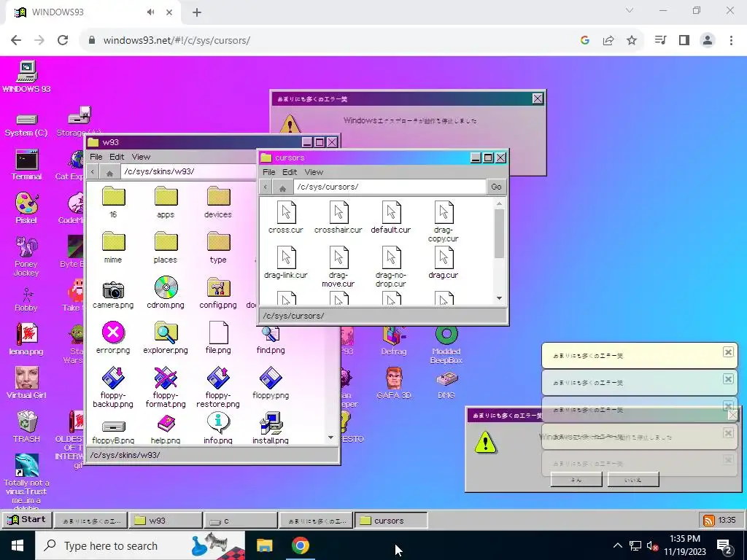Open Edit menu in w93 window

pos(116,157)
